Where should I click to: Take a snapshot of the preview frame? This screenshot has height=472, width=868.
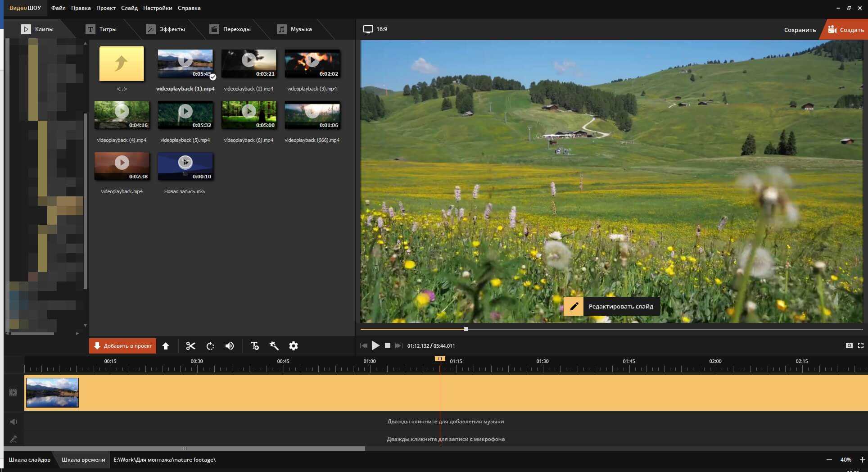849,345
